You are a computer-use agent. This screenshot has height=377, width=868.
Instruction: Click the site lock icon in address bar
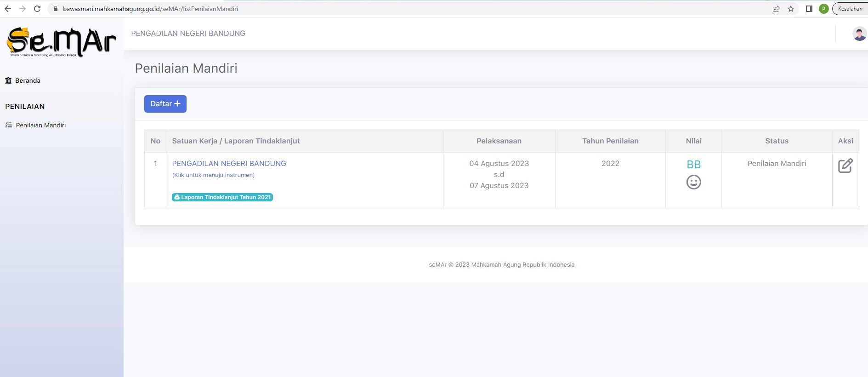pyautogui.click(x=56, y=9)
